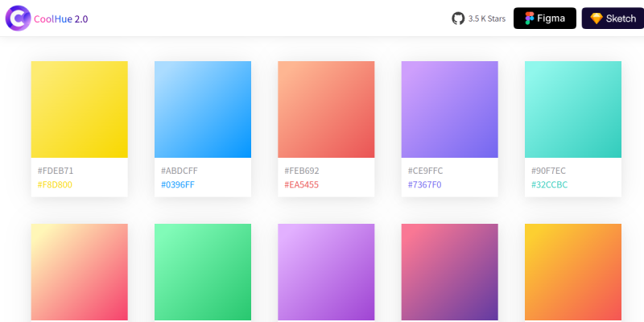The width and height of the screenshot is (644, 322).
Task: Select the coral #FEB692 gradient swatch
Action: 326,109
